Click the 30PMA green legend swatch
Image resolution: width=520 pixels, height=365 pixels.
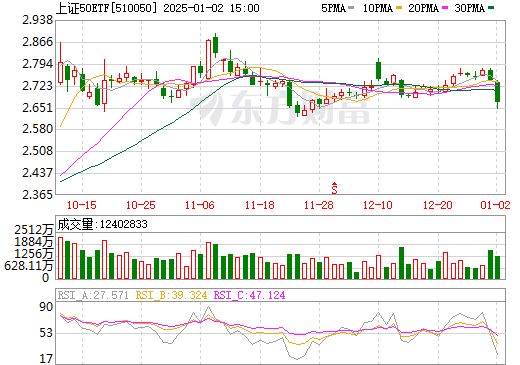coord(491,8)
